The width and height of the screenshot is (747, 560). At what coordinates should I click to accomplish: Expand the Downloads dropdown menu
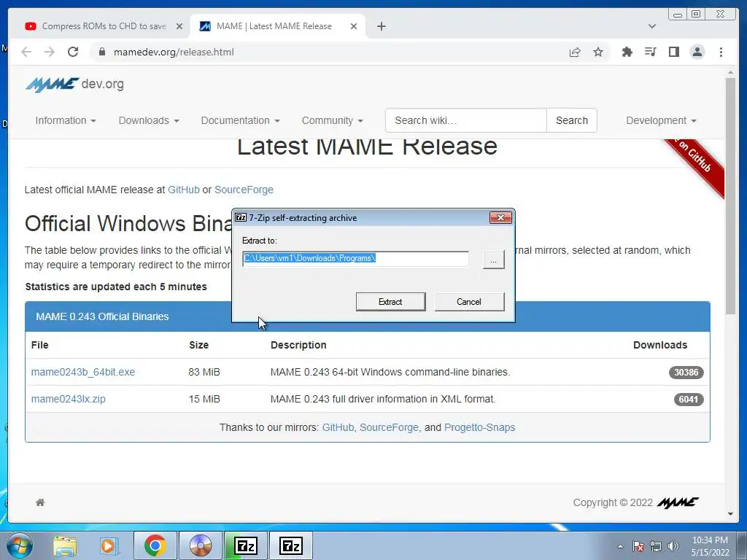pyautogui.click(x=149, y=120)
